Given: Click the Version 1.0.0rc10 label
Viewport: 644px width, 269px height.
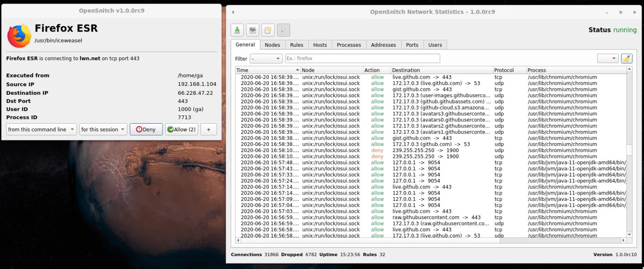Looking at the screenshot, I should (615, 255).
